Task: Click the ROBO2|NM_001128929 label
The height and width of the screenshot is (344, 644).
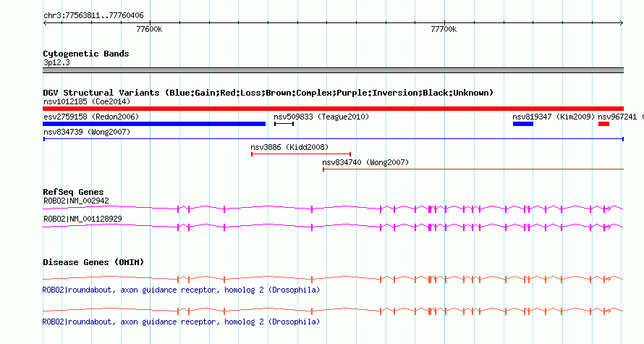Action: tap(82, 219)
